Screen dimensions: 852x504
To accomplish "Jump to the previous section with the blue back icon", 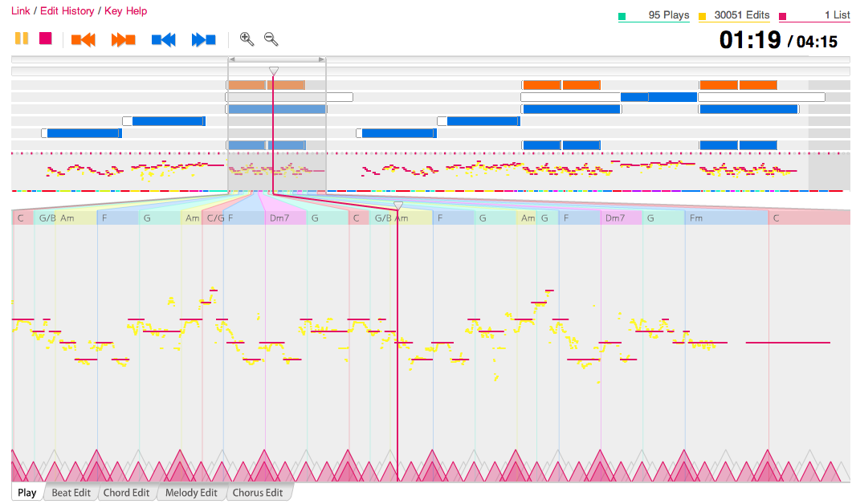I will (164, 39).
